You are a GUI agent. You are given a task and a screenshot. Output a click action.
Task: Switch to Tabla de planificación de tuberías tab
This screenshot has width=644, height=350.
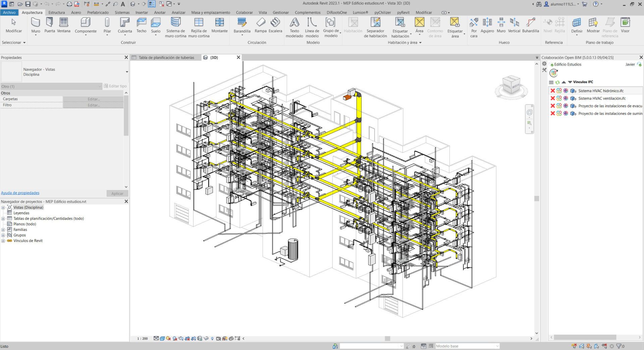166,57
